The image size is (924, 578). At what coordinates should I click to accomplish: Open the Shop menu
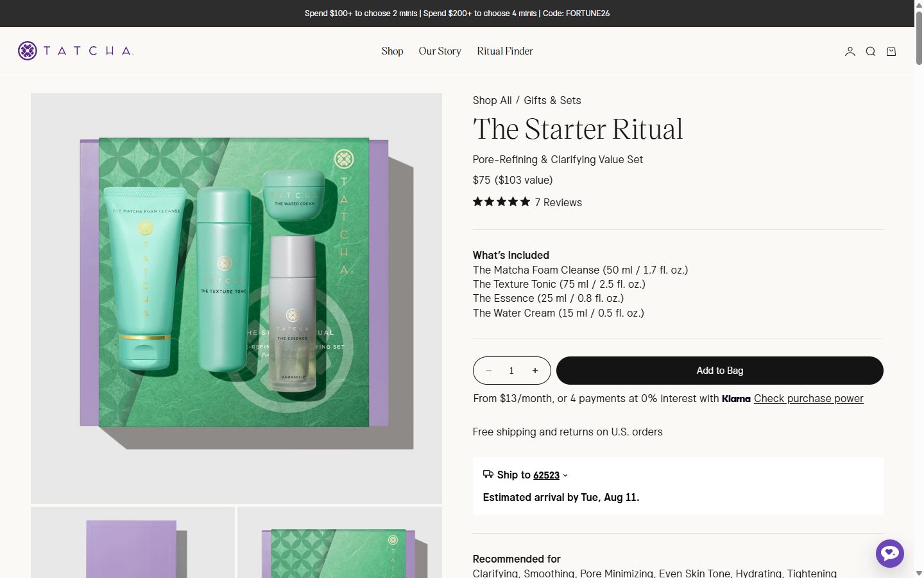tap(392, 51)
